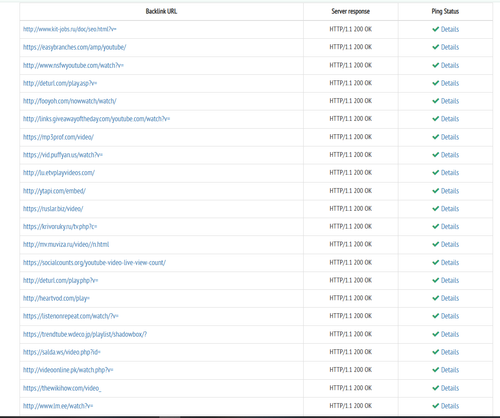Open the easybranches.com/amp/youtube backlink
Viewport: 500px width, 418px height.
point(74,47)
